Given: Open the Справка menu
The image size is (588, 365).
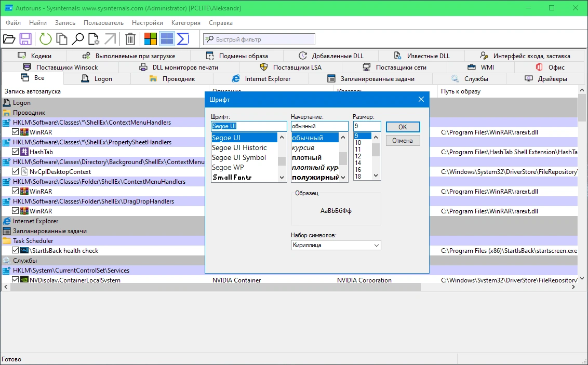Looking at the screenshot, I should coord(220,23).
